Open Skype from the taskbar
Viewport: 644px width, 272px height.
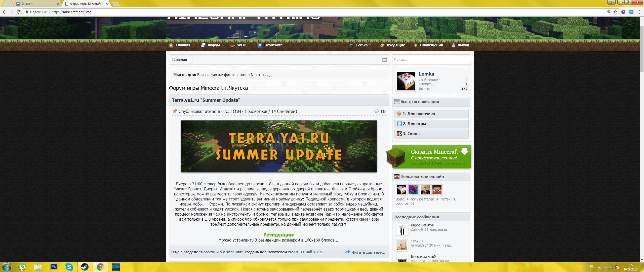click(69, 267)
